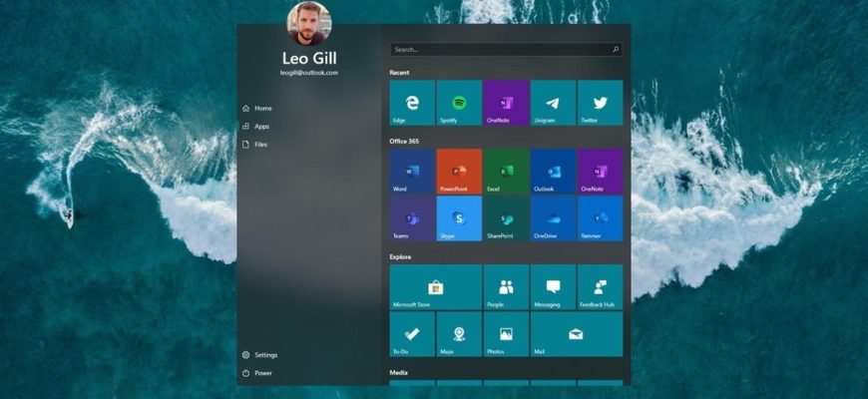Open Files in the sidebar
Screen dimensions: 868x399
click(255, 145)
